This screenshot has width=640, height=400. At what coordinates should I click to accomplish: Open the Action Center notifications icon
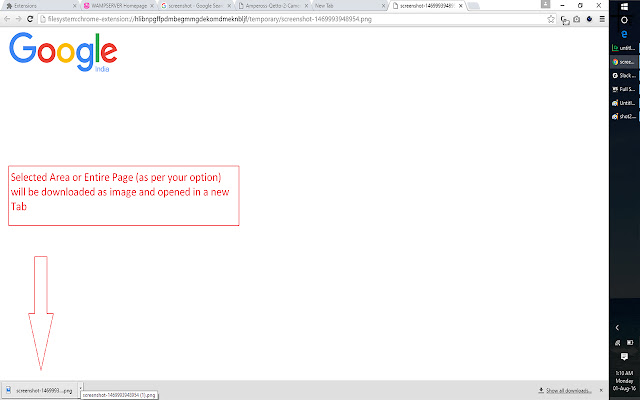click(624, 357)
